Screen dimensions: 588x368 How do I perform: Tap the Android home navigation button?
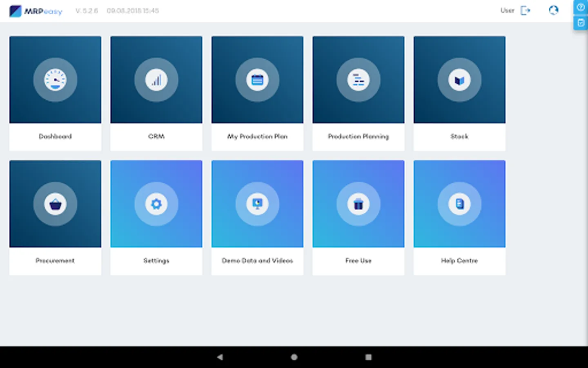[x=294, y=357]
